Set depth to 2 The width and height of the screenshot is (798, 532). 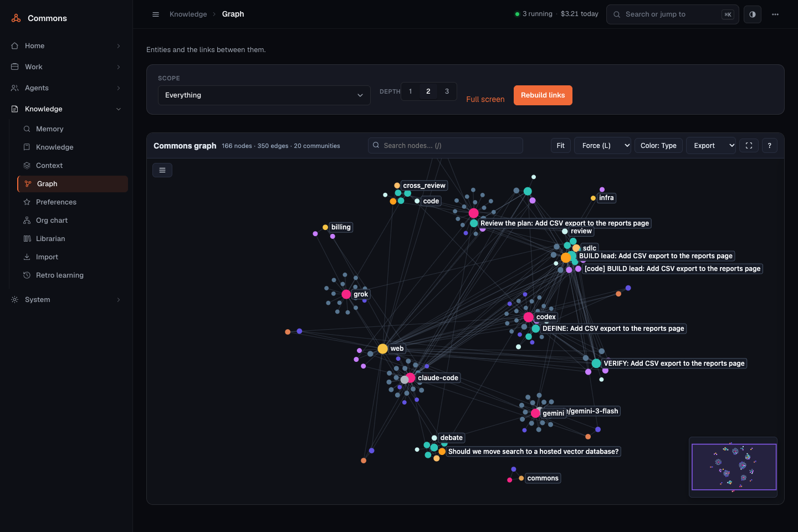point(428,91)
